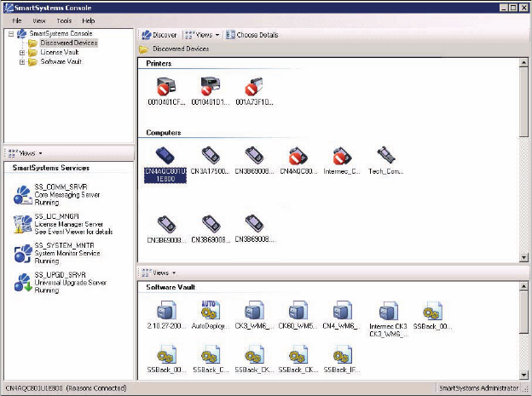Collapse the SmartSystems Console root node
Image resolution: width=532 pixels, height=396 pixels.
[11, 34]
